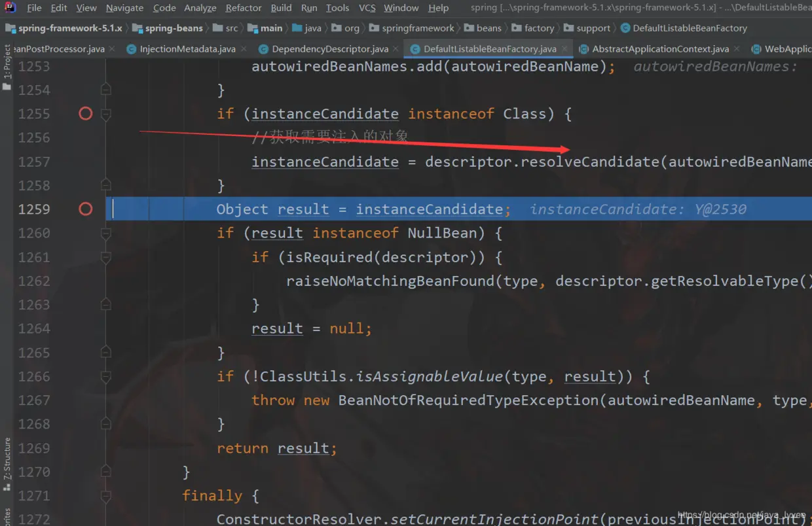Image resolution: width=812 pixels, height=526 pixels.
Task: Open the Edit menu
Action: click(59, 8)
